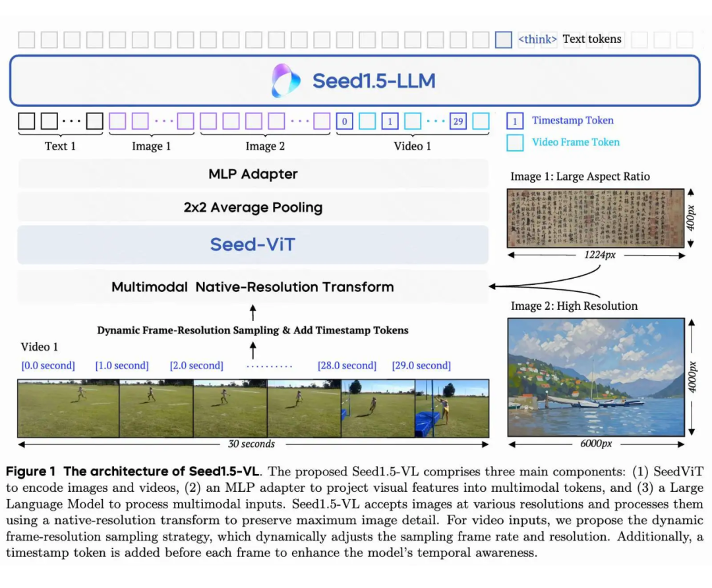Open the video frame under [2.0 second]
712x588 pixels.
(231, 409)
